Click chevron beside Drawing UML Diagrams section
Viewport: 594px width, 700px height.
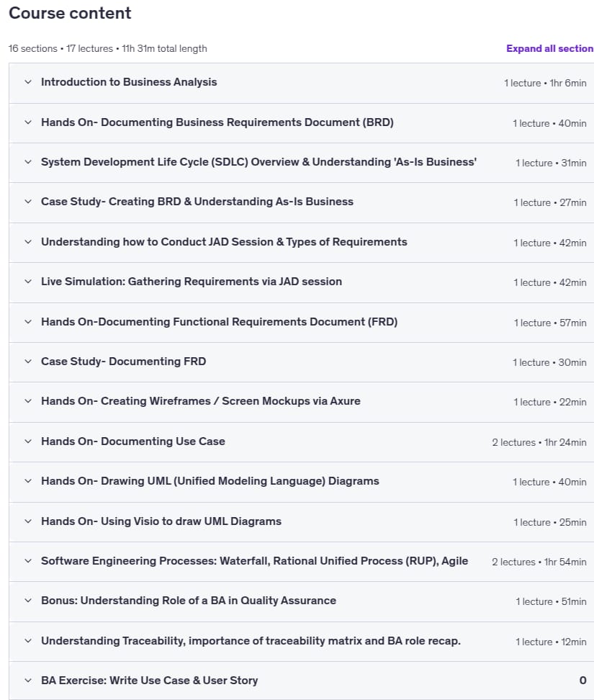click(x=28, y=481)
